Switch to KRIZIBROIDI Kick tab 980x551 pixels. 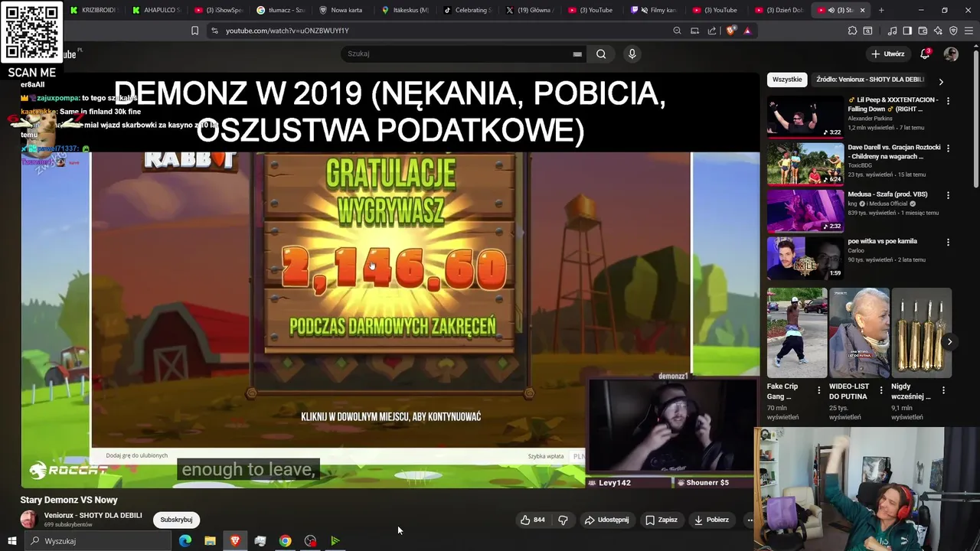[94, 10]
